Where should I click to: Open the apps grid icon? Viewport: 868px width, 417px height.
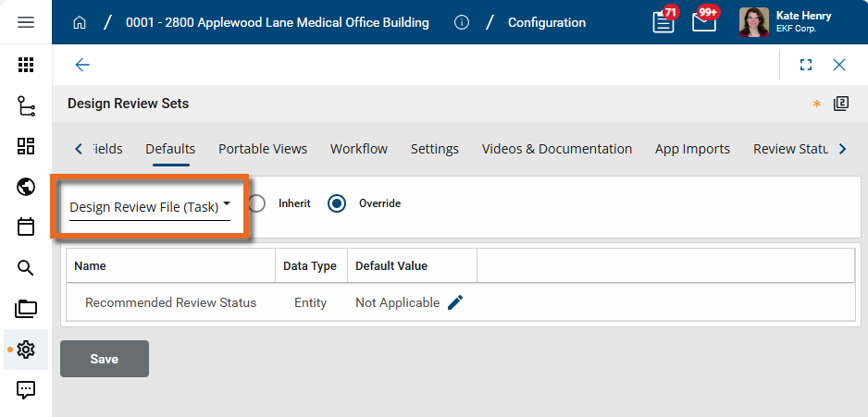pos(26,65)
